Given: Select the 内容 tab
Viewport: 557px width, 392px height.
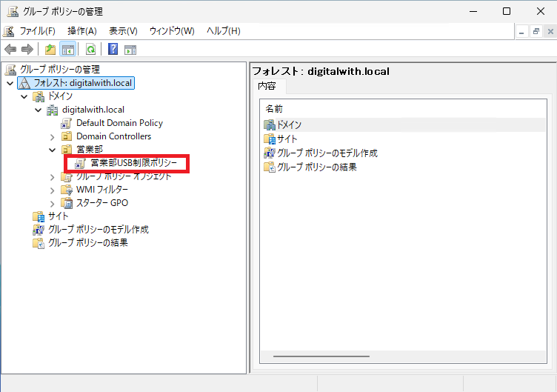Looking at the screenshot, I should click(267, 86).
